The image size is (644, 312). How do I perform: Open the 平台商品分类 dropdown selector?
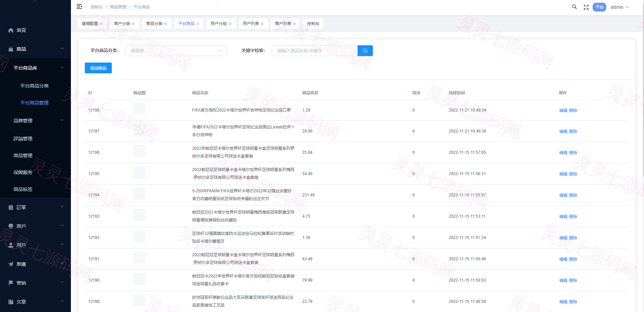pyautogui.click(x=176, y=51)
